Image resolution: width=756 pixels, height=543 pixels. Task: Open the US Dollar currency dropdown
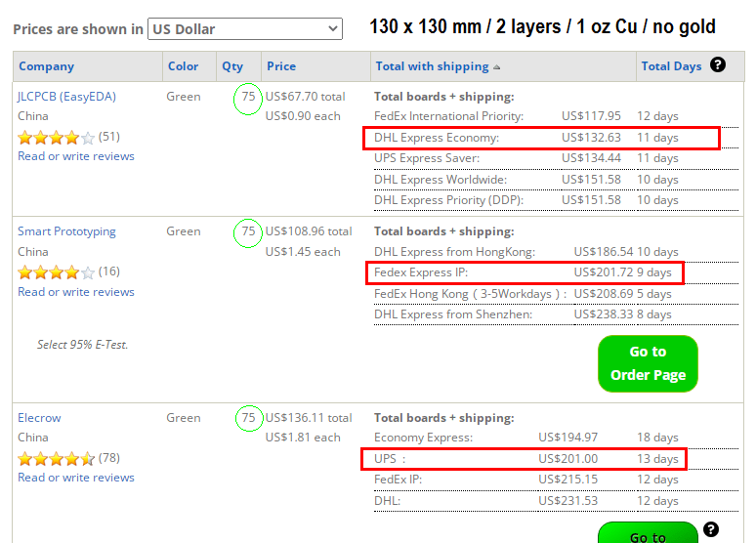point(245,29)
